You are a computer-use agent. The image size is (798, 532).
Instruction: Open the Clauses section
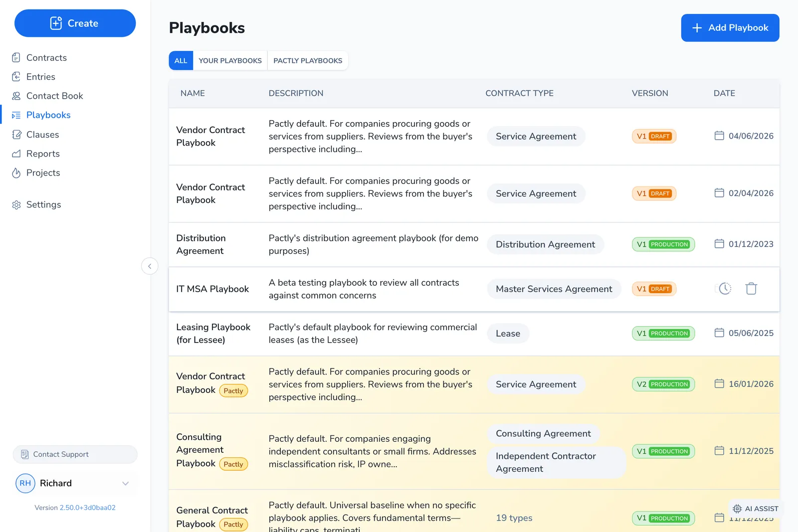(42, 135)
